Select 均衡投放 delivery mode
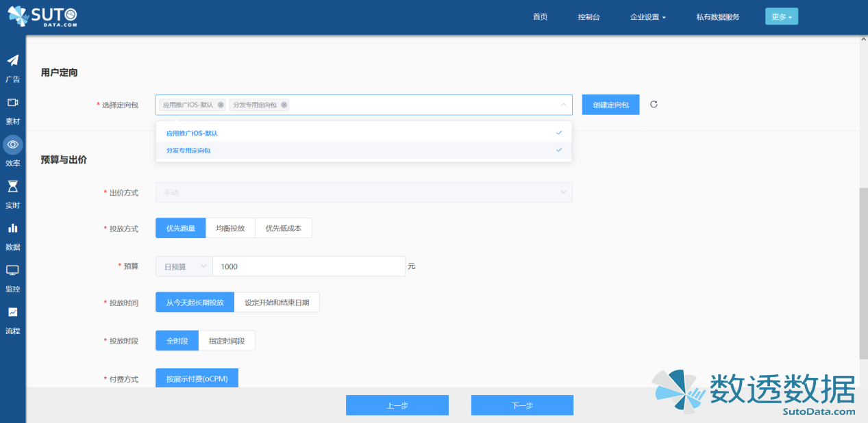This screenshot has height=423, width=868. (230, 229)
